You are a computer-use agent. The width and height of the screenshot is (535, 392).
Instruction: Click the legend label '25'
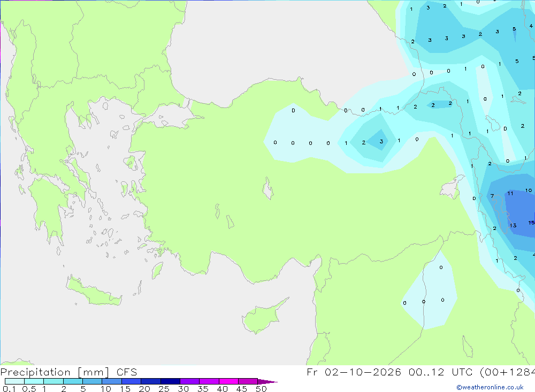(x=164, y=389)
